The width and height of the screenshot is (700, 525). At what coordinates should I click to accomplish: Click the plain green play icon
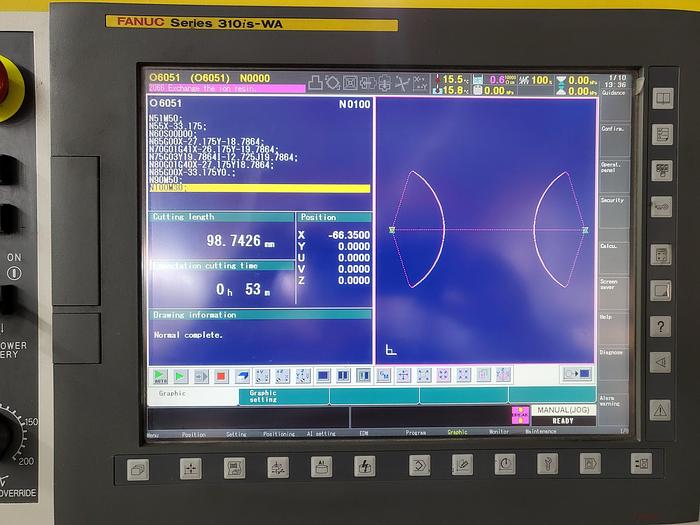tap(180, 376)
